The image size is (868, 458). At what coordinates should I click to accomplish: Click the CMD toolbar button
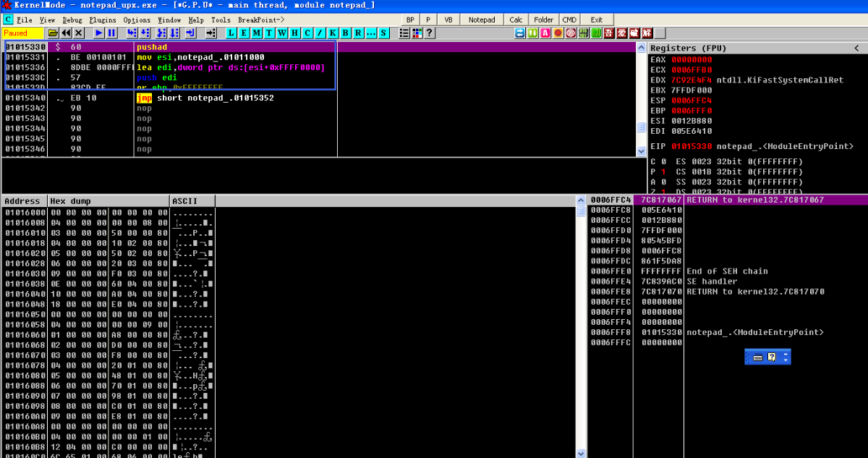(x=570, y=20)
